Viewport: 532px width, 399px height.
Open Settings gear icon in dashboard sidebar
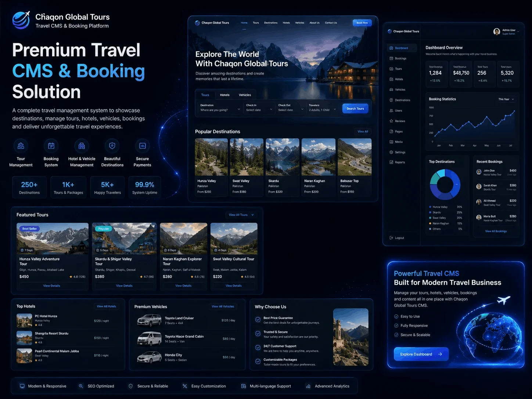click(x=391, y=152)
